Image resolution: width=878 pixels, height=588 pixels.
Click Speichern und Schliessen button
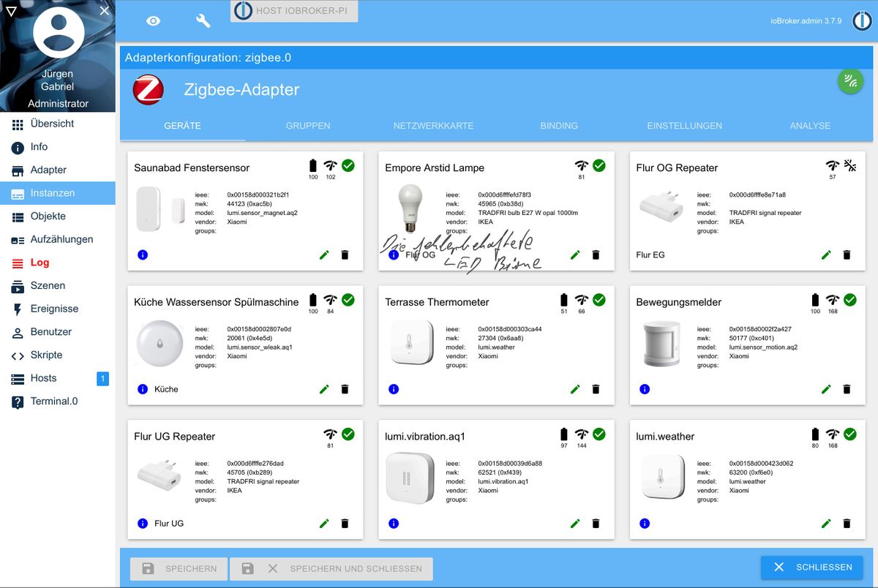tap(331, 568)
